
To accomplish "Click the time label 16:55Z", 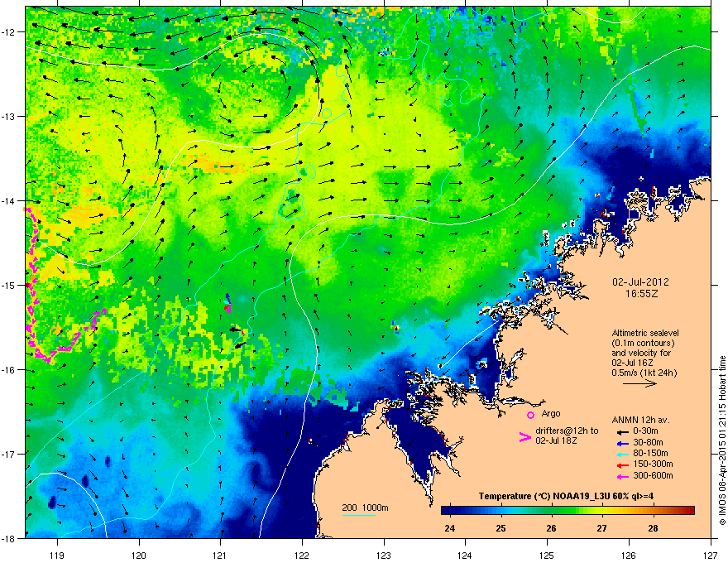I will [x=641, y=294].
